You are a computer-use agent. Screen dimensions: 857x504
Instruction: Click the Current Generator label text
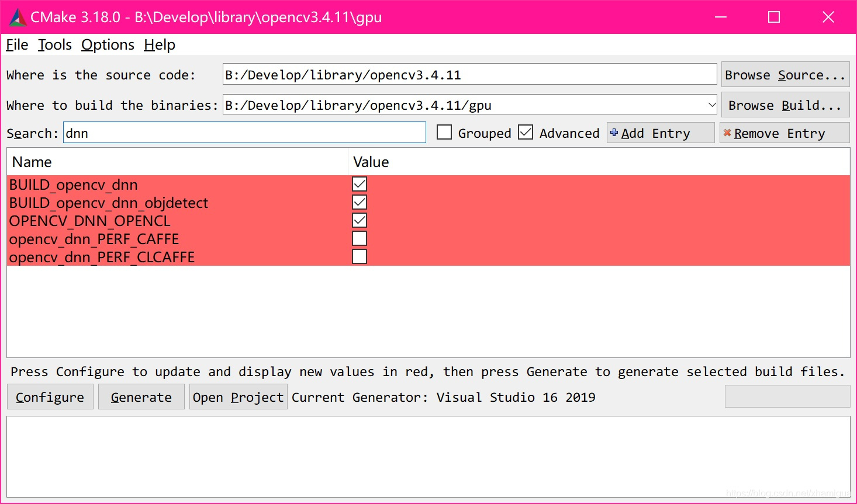444,397
